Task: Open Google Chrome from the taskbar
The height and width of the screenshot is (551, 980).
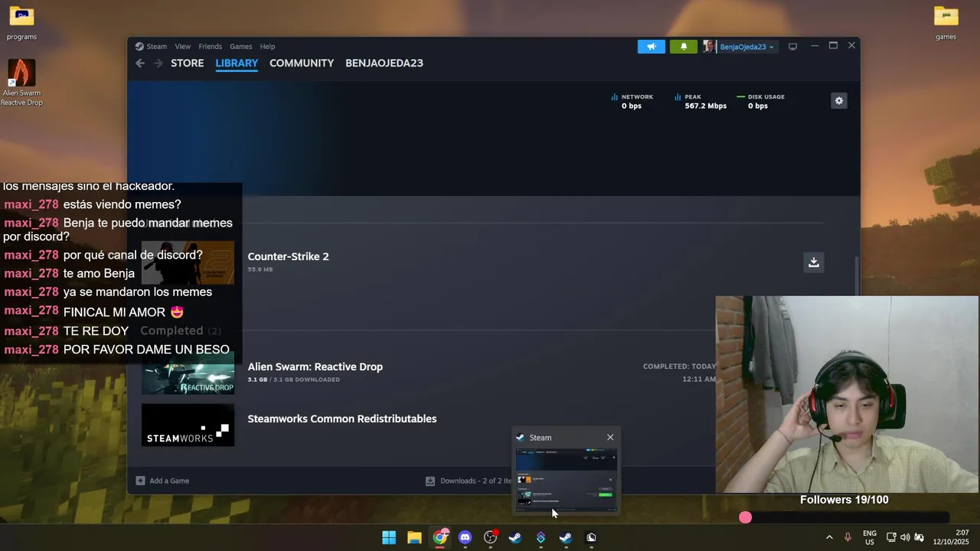Action: pos(439,537)
